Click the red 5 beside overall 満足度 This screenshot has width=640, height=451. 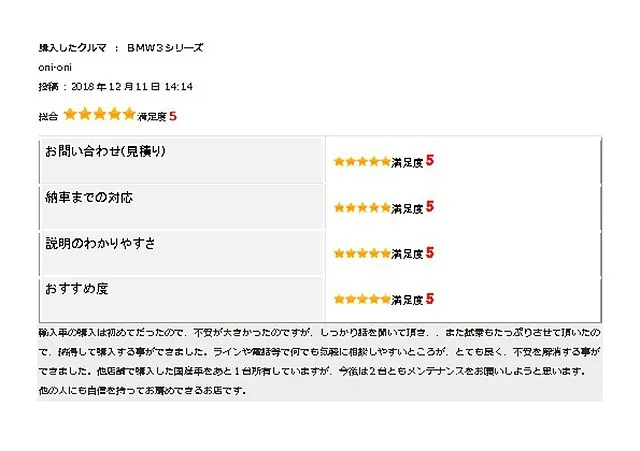(x=173, y=116)
